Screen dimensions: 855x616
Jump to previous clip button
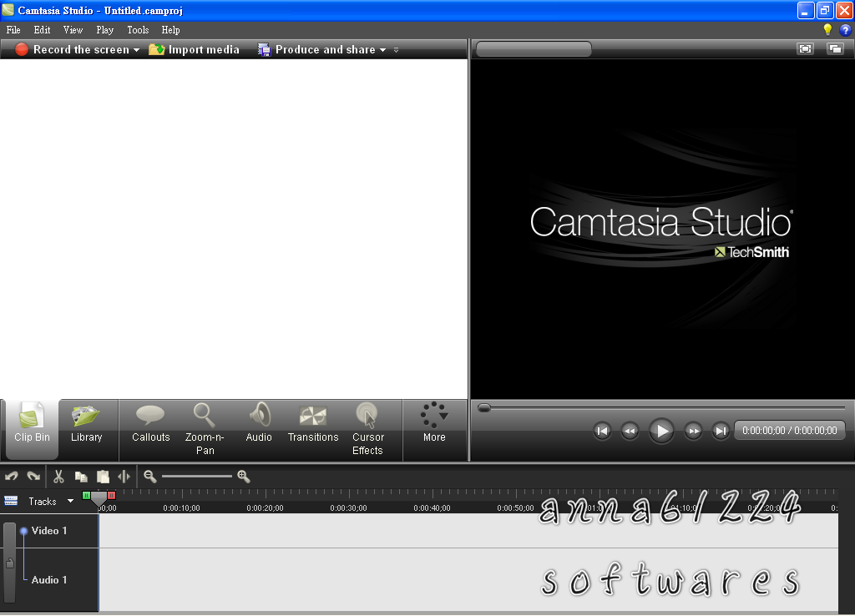pos(602,431)
